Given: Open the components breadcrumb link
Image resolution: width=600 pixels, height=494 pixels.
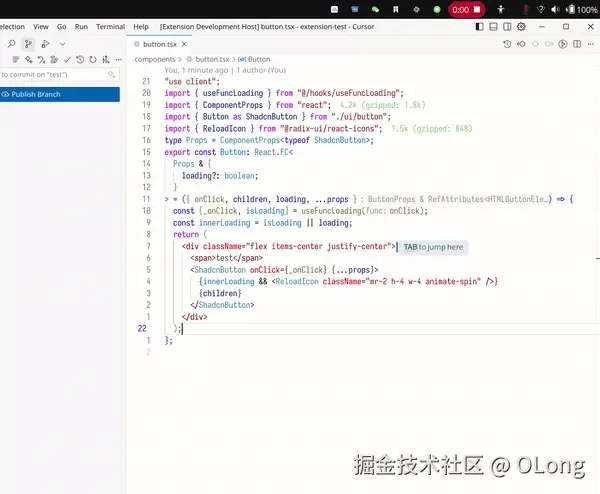Looking at the screenshot, I should click(x=155, y=59).
